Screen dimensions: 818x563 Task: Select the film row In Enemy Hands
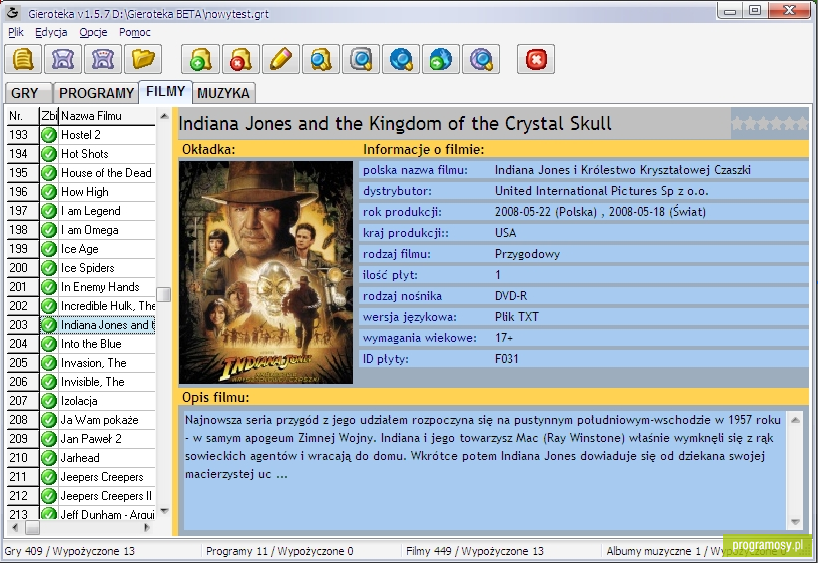[81, 287]
